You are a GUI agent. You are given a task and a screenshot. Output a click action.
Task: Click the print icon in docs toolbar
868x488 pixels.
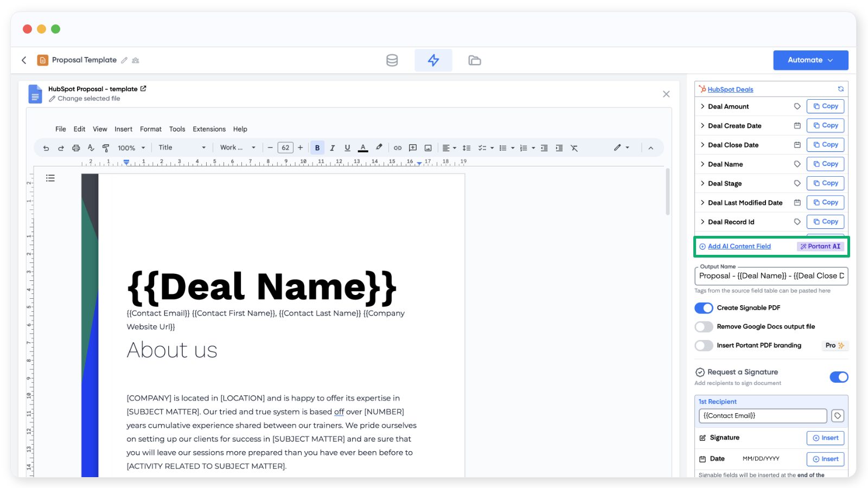(x=76, y=147)
